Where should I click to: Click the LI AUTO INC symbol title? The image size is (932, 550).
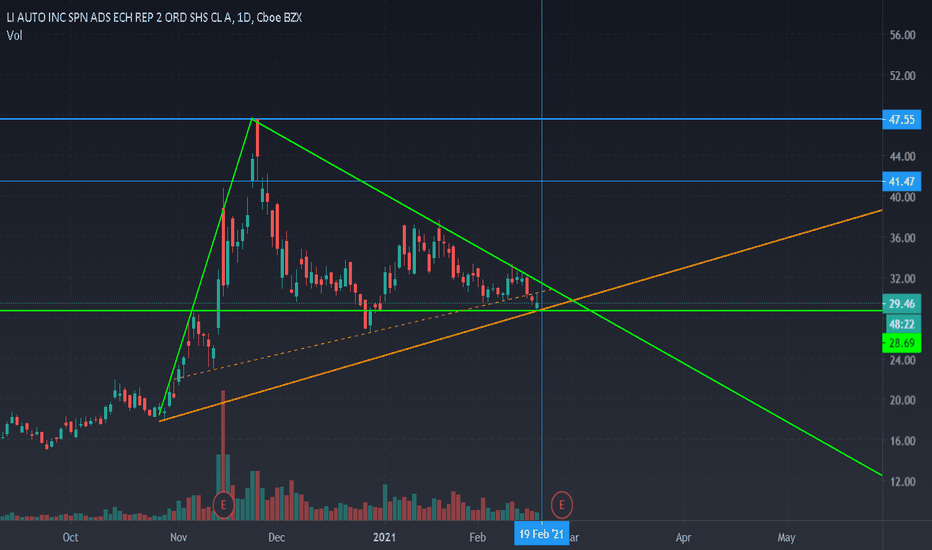pyautogui.click(x=154, y=18)
